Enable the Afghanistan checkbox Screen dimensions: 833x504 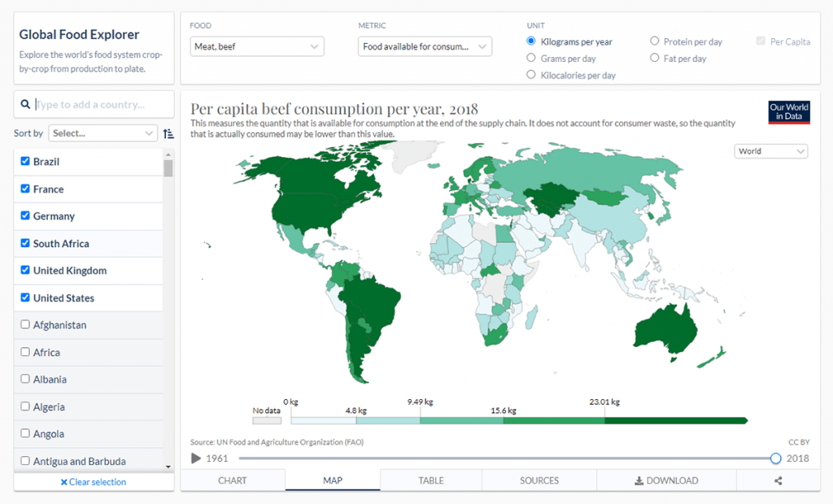[x=25, y=325]
